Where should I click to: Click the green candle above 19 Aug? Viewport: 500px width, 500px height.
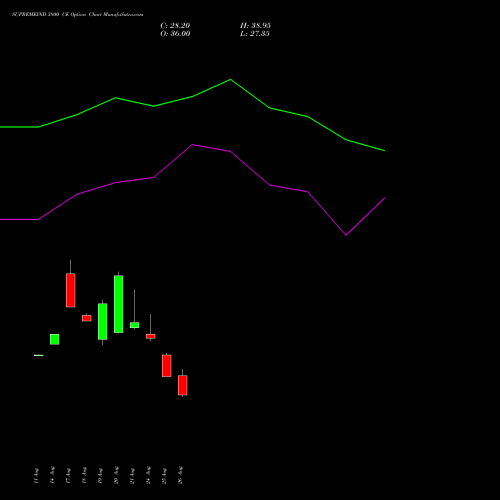click(x=103, y=322)
